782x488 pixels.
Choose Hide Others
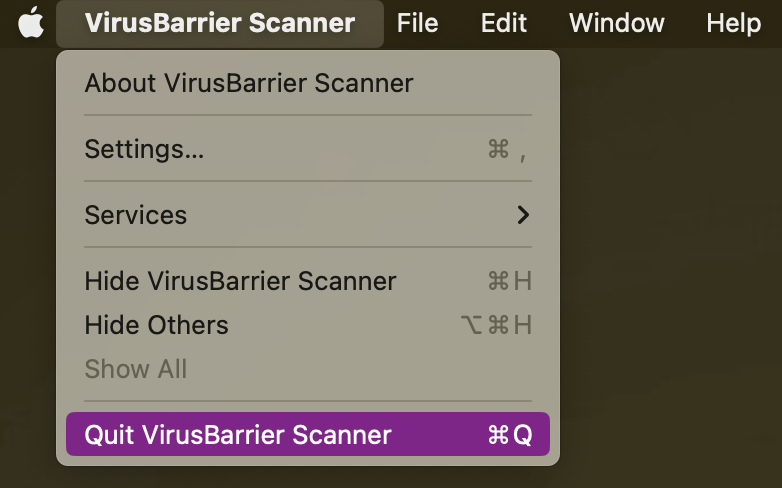308,325
